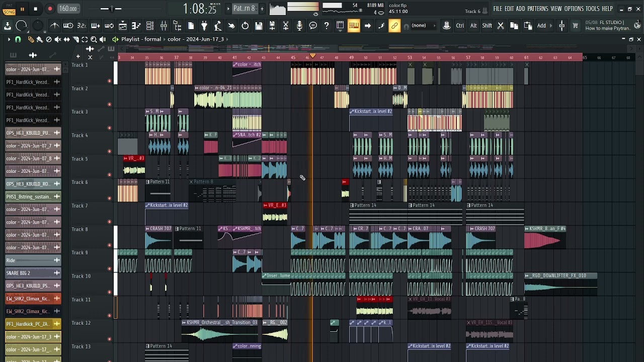Open the project files (pages) icon
This screenshot has height=362, width=644.
[x=191, y=26]
